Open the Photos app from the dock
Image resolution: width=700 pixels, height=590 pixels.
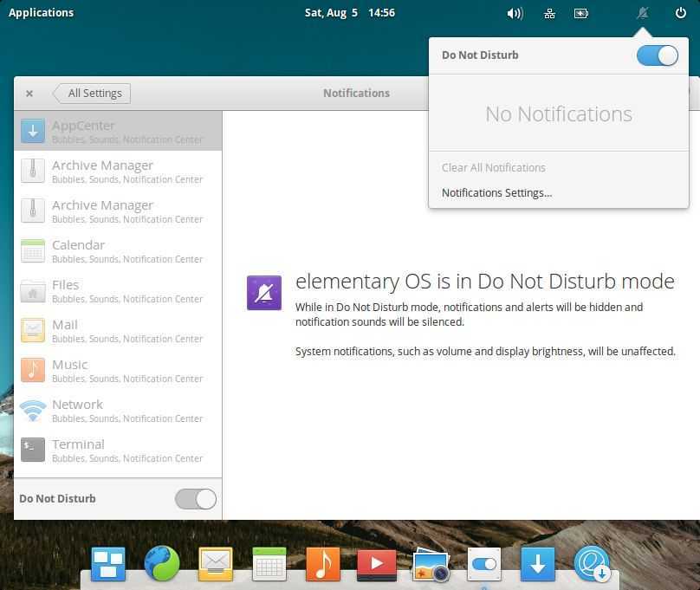(430, 565)
